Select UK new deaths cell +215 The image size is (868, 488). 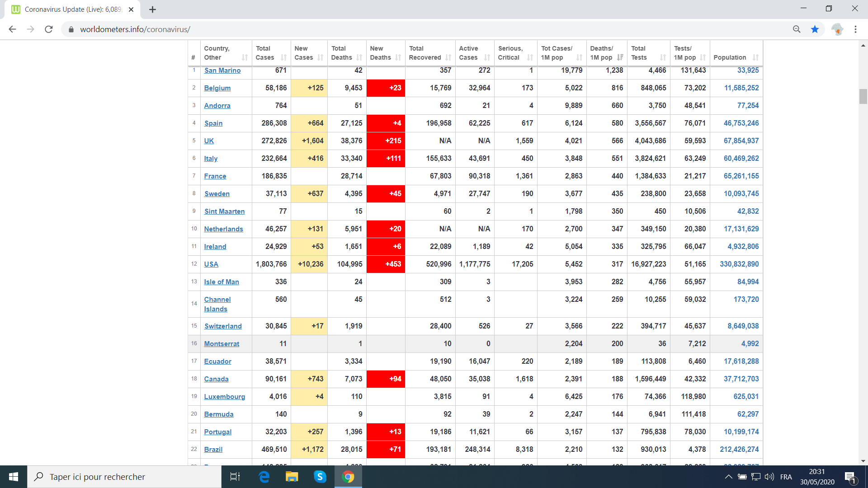click(x=386, y=141)
